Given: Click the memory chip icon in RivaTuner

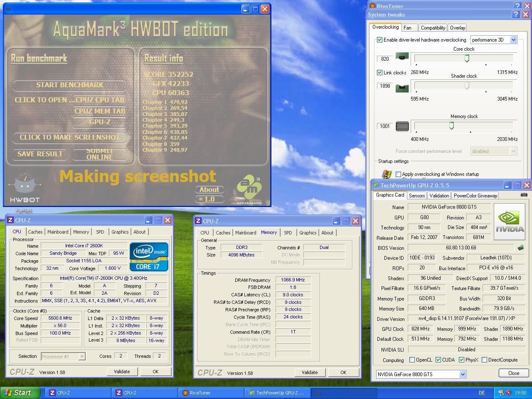Looking at the screenshot, I should coord(402,126).
